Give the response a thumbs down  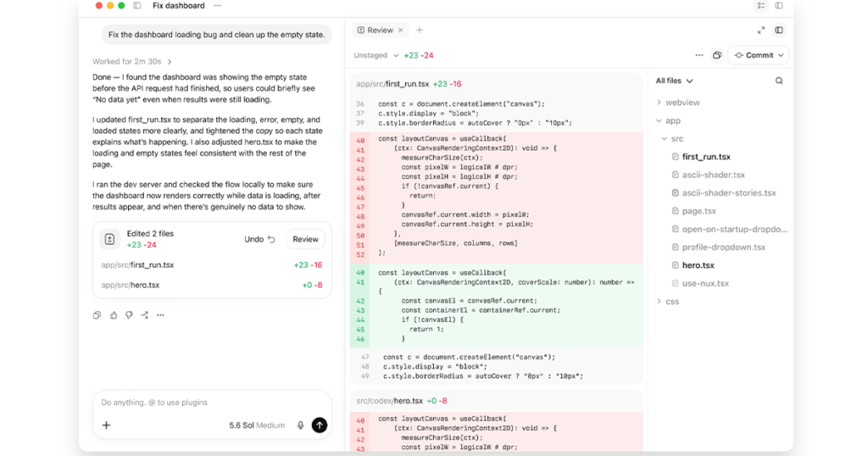(129, 315)
